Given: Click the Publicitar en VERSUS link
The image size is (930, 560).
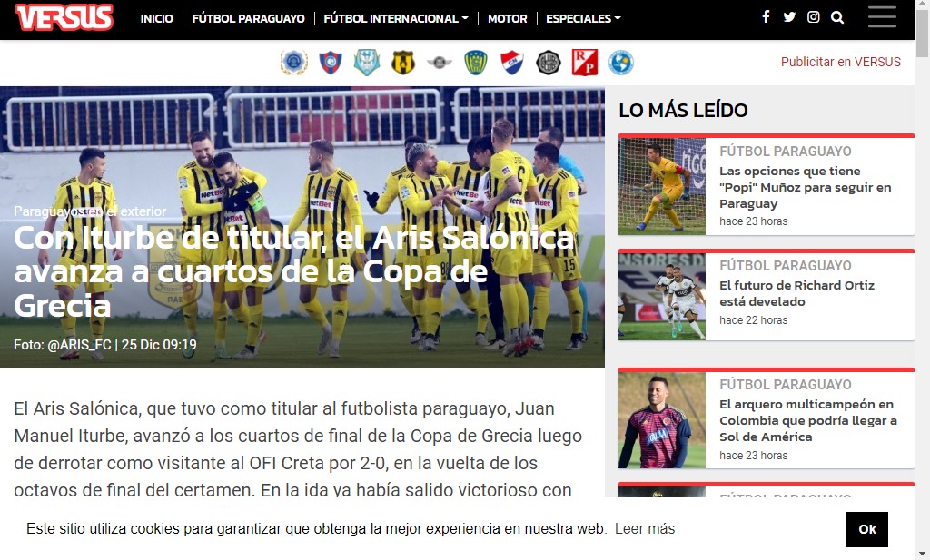Looking at the screenshot, I should 840,62.
